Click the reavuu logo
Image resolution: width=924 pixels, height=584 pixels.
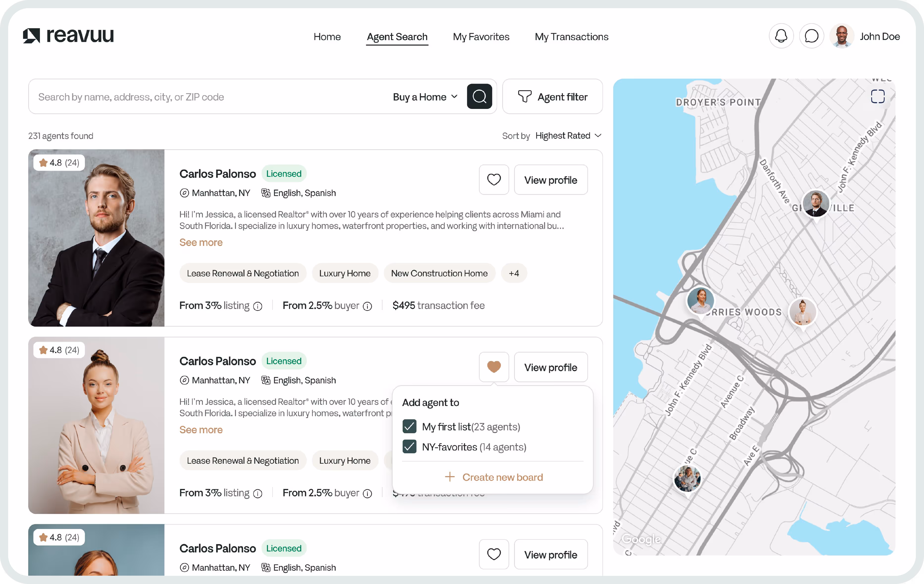pos(68,36)
